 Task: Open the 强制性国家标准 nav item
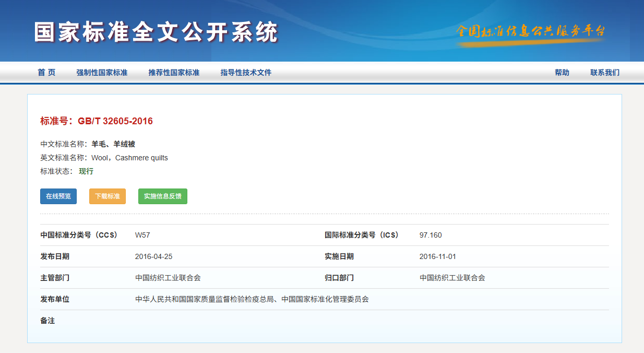pyautogui.click(x=102, y=73)
